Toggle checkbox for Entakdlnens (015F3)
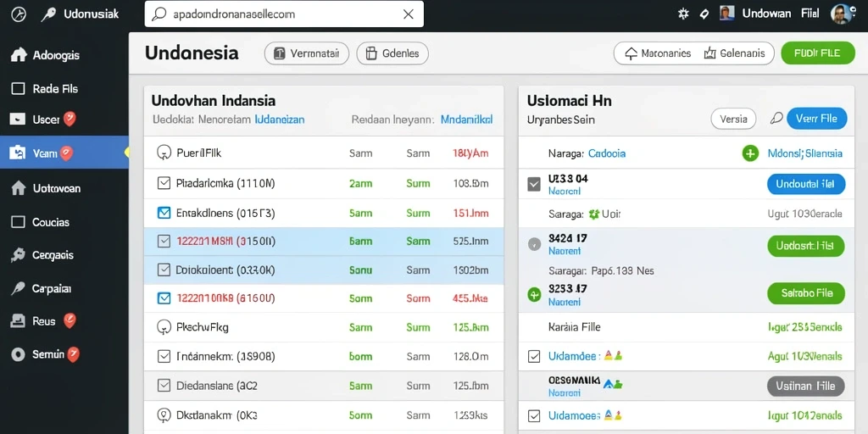 pyautogui.click(x=164, y=212)
